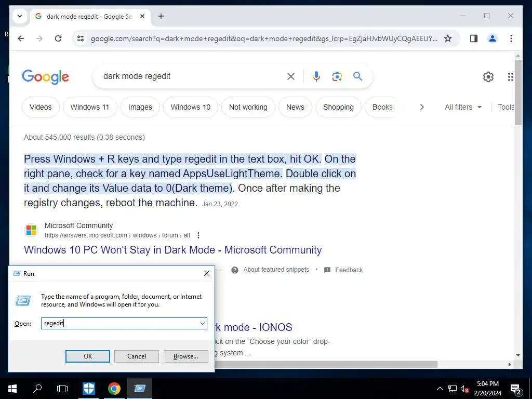Click the 'Jan 23, 2022' snippet date
The width and height of the screenshot is (532, 399).
pos(220,204)
